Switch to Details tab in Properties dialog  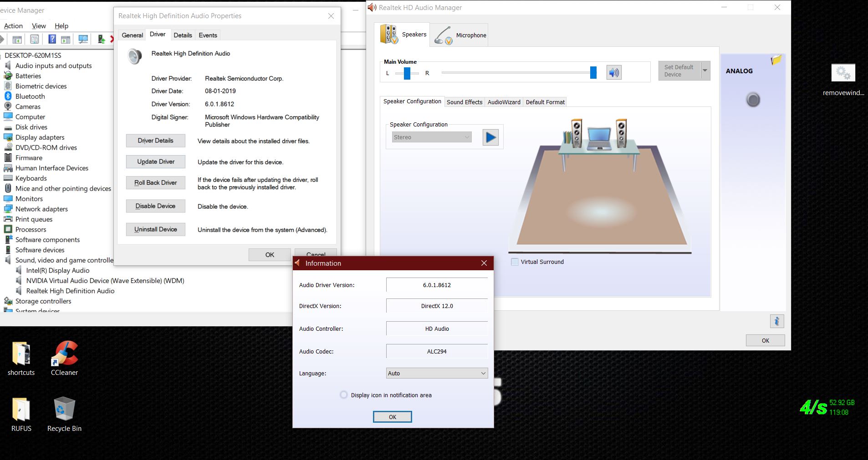183,35
